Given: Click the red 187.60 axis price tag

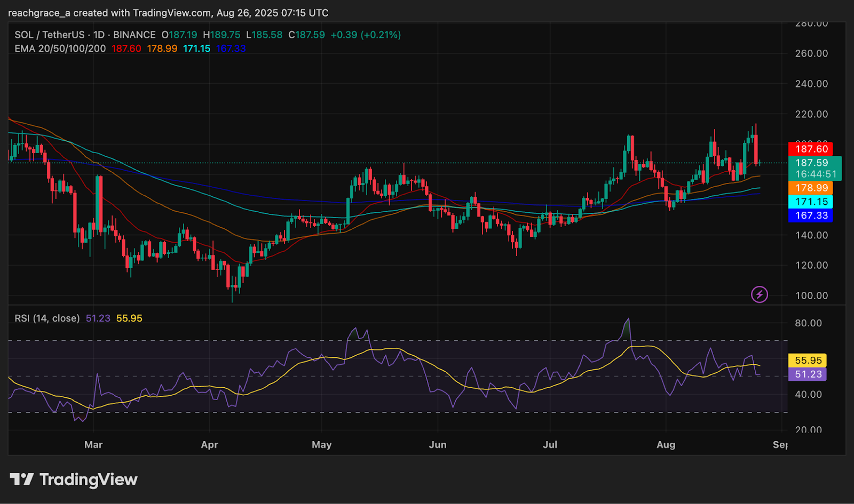Looking at the screenshot, I should pyautogui.click(x=811, y=149).
